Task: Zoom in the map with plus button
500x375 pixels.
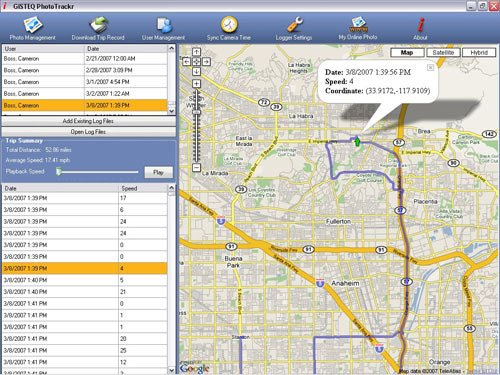Action: (196, 84)
